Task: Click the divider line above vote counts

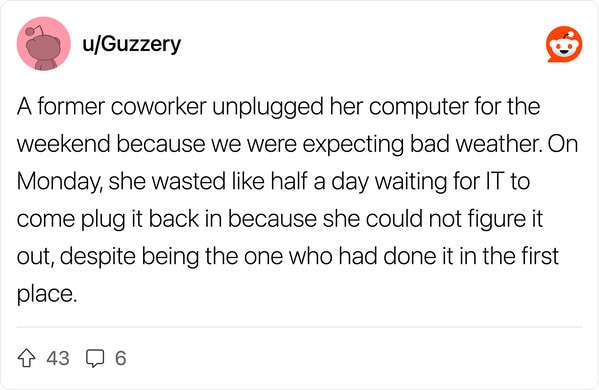Action: (299, 327)
